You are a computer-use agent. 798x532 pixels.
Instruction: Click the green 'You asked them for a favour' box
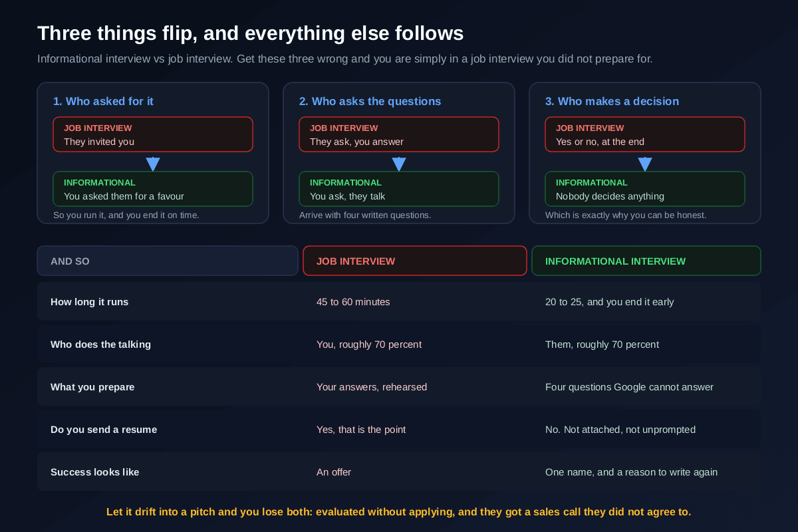click(153, 189)
